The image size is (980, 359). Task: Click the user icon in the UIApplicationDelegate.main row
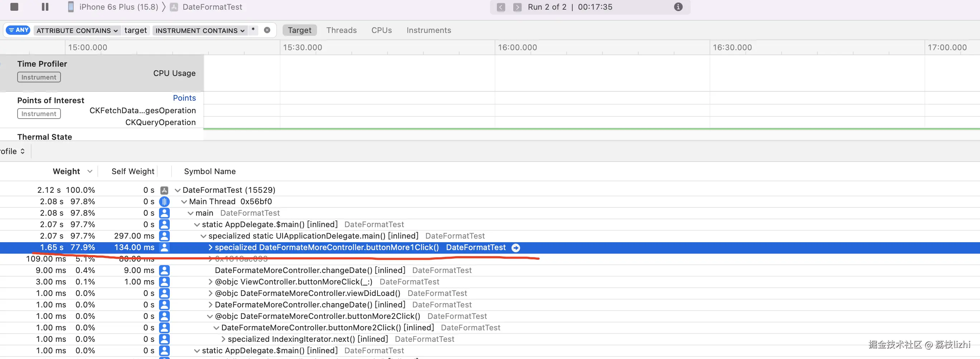point(164,236)
